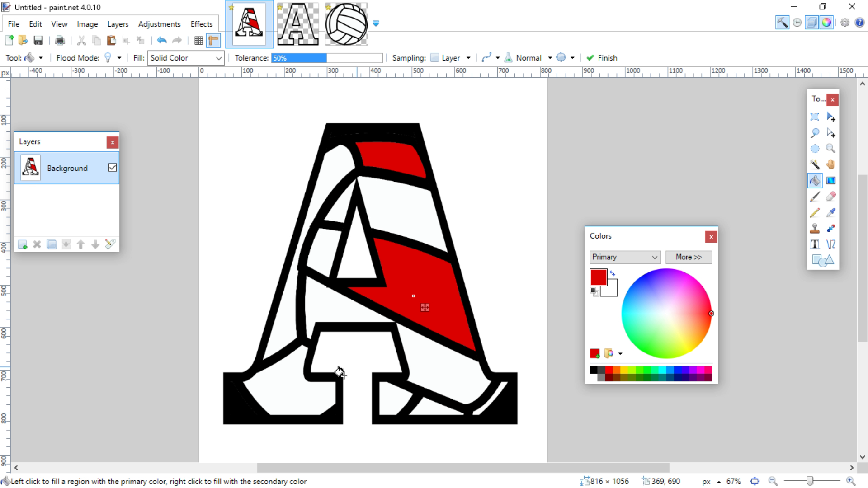Click the More >> button in Colors
This screenshot has width=868, height=488.
pos(689,257)
